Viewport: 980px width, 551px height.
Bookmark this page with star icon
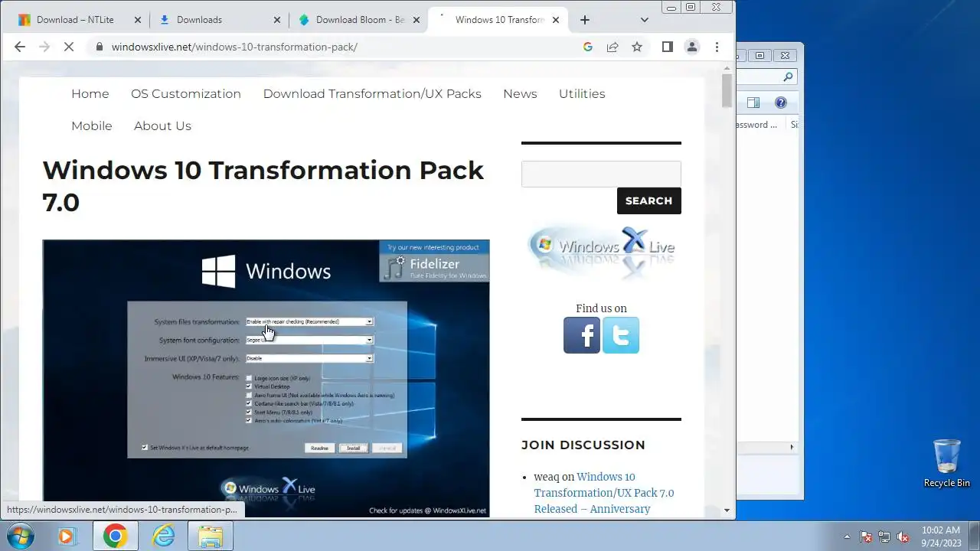637,47
